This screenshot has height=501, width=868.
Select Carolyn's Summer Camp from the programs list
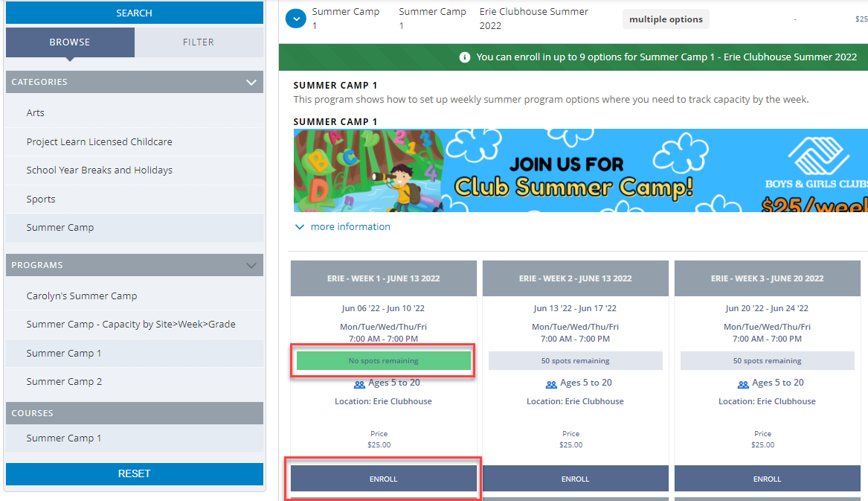pyautogui.click(x=82, y=296)
